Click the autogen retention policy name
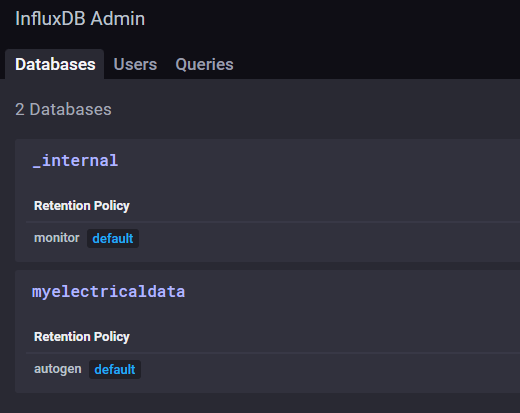Viewport: 520px width, 413px height. tap(58, 369)
